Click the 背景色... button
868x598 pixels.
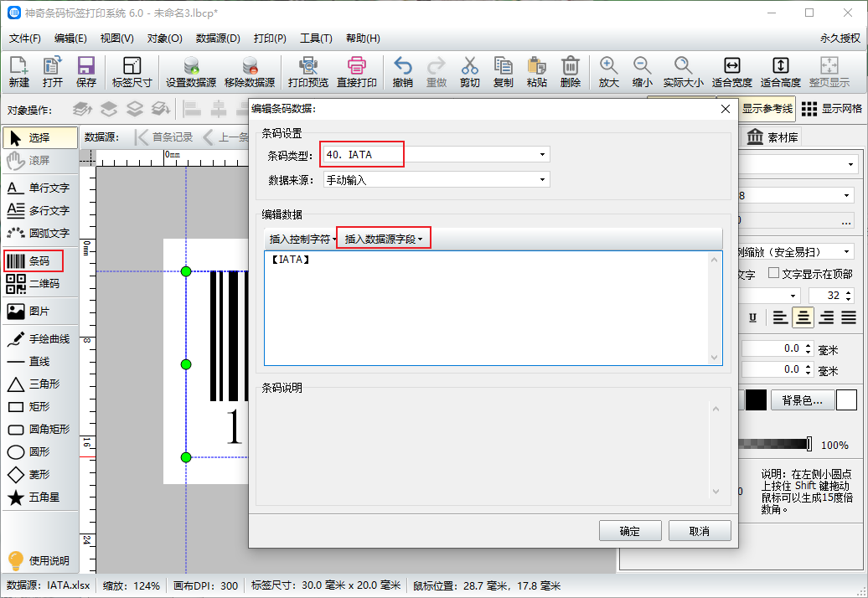(x=803, y=400)
